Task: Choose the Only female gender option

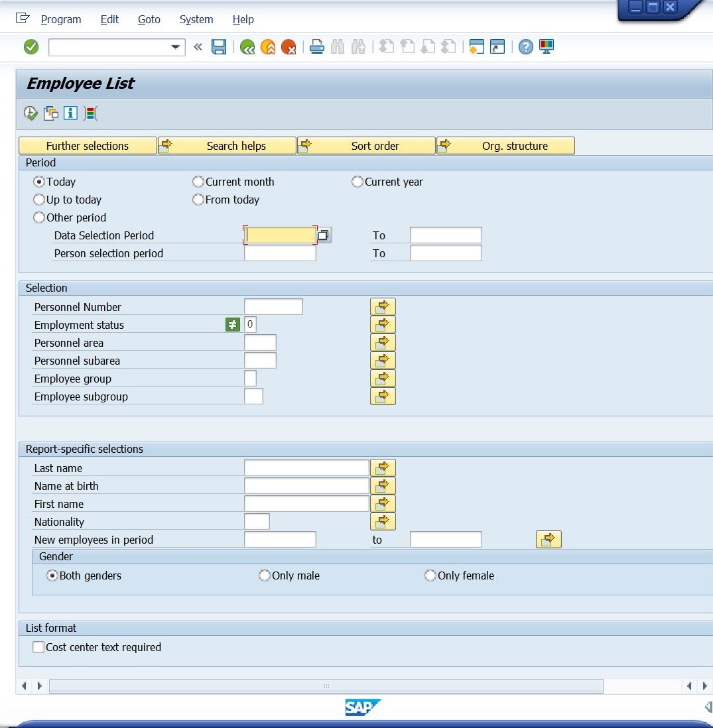Action: pos(430,576)
